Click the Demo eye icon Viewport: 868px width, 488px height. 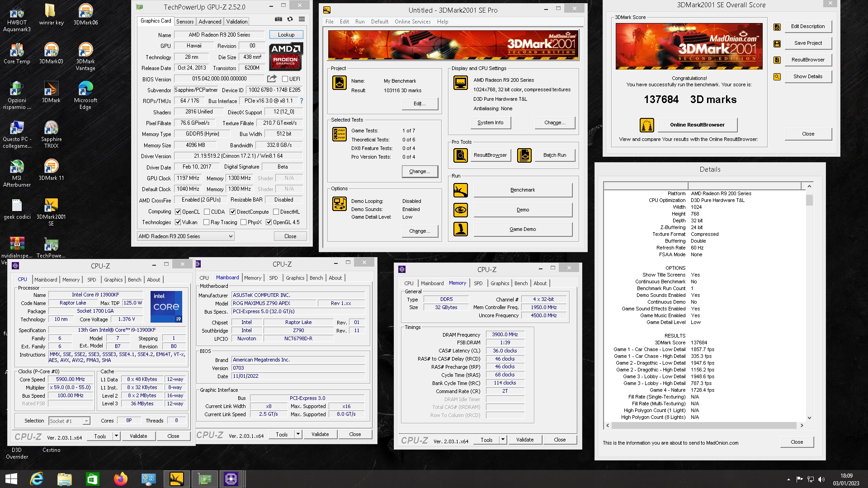point(460,210)
